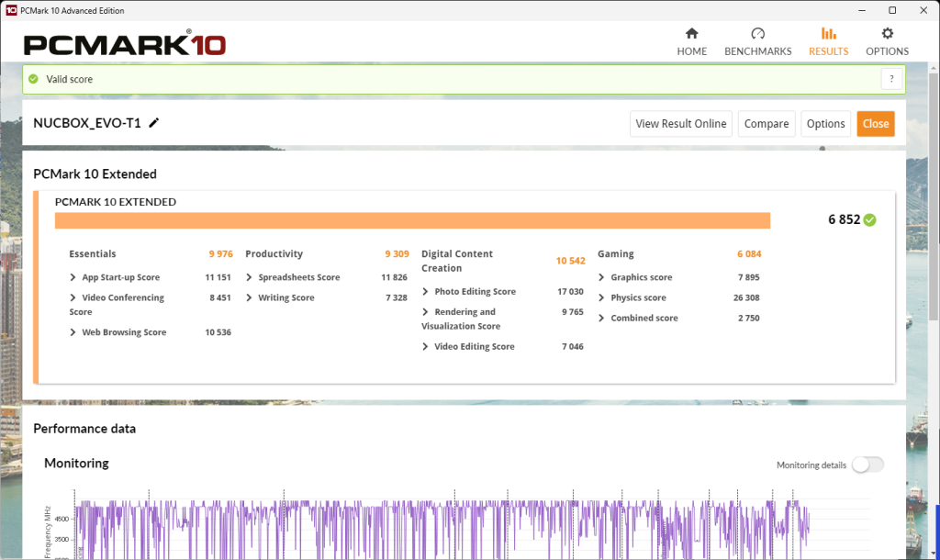
Task: Click the Gaming score 6 084
Action: pos(749,253)
